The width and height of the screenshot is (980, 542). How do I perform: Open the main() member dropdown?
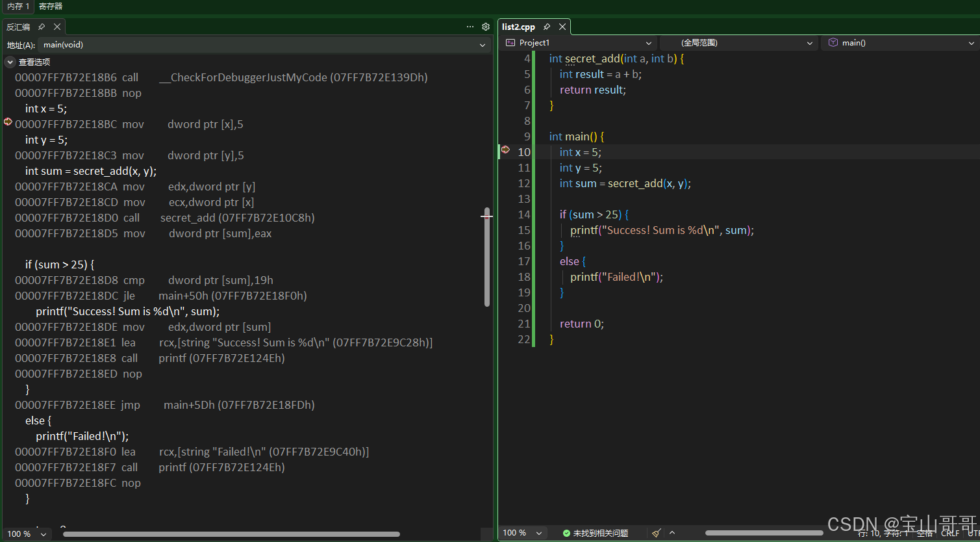(x=972, y=43)
